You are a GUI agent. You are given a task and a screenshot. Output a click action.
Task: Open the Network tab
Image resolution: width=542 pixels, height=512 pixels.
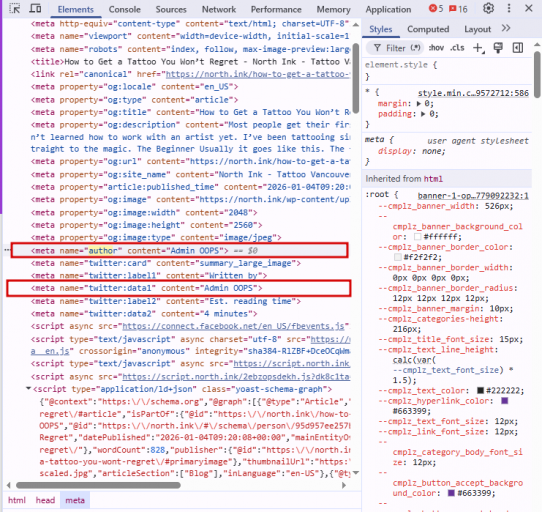[x=219, y=9]
